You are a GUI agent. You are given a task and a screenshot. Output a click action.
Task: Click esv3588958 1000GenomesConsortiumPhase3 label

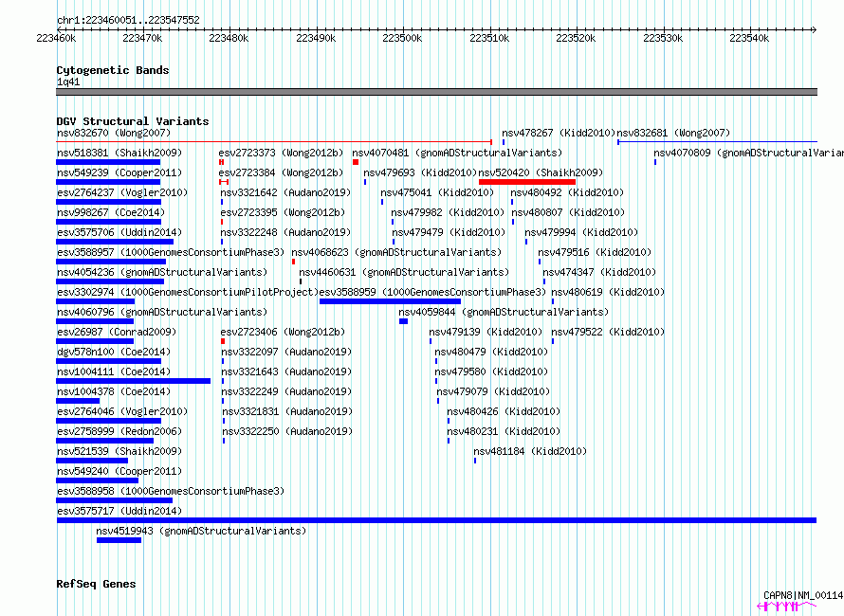[171, 491]
